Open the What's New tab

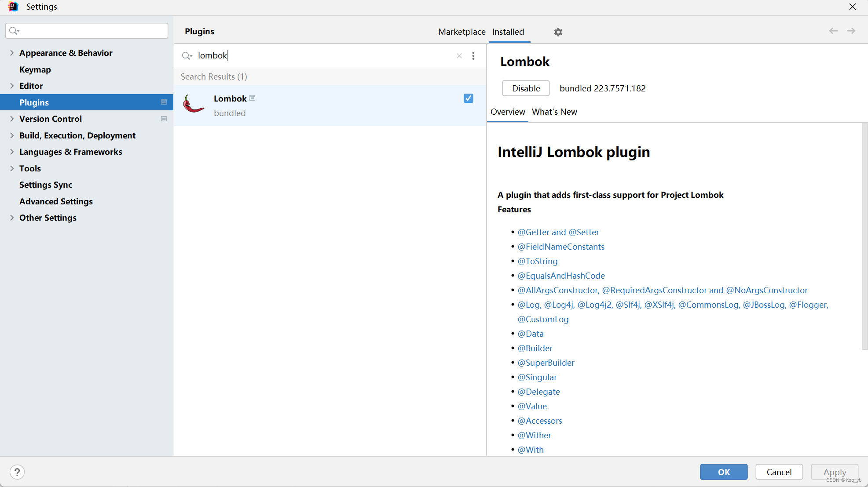pos(554,112)
